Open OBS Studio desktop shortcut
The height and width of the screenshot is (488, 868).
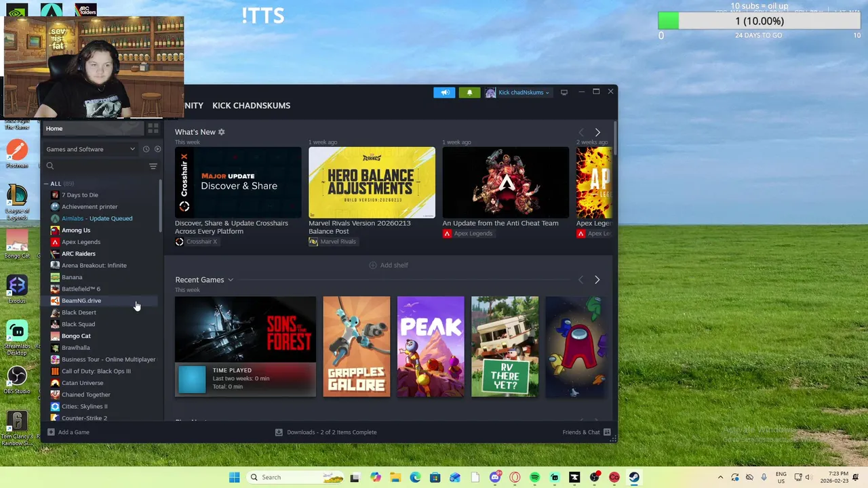pos(17,379)
